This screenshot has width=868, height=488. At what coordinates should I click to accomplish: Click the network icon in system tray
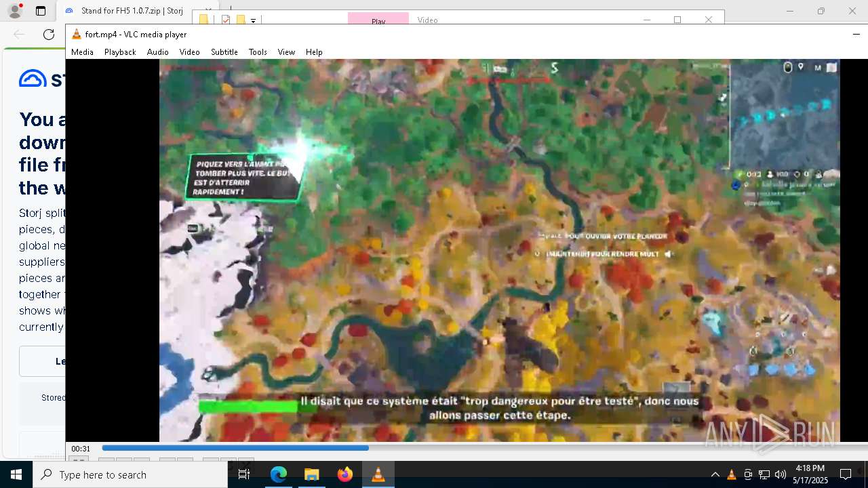click(764, 474)
